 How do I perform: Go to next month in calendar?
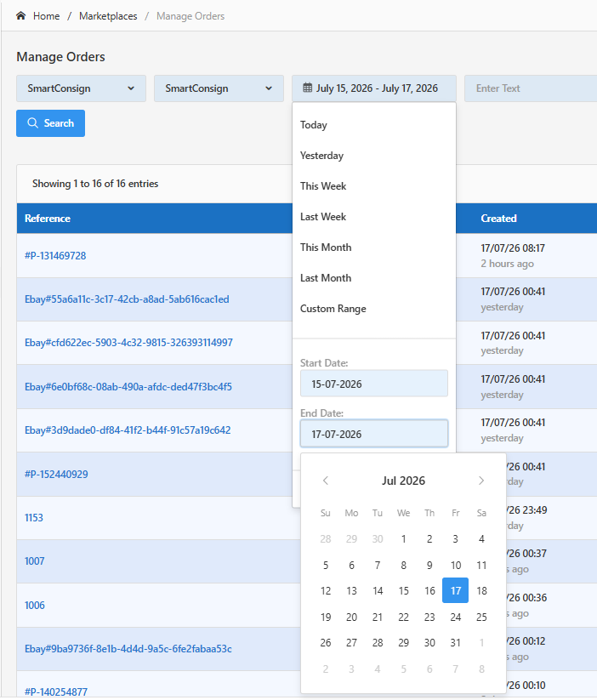click(481, 481)
